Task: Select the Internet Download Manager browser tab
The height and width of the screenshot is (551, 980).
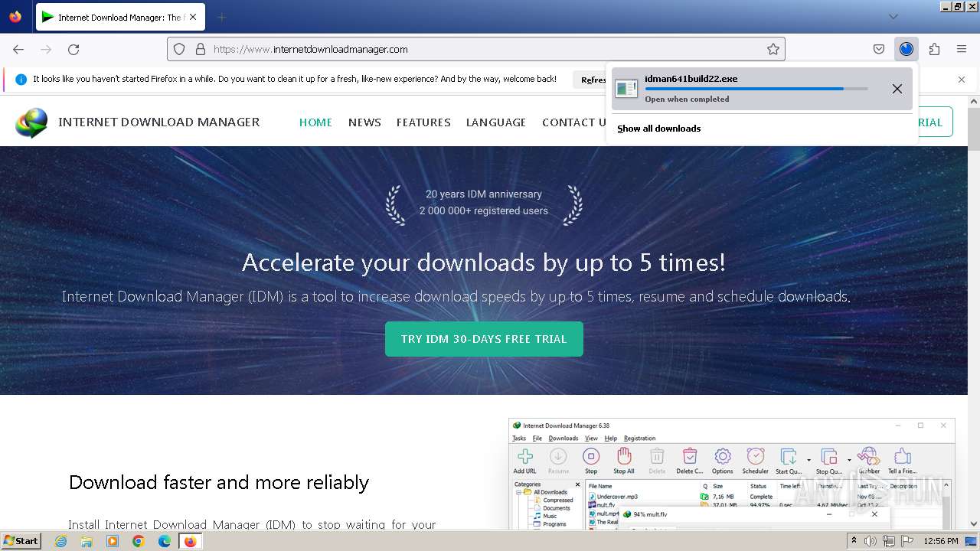Action: coord(119,17)
